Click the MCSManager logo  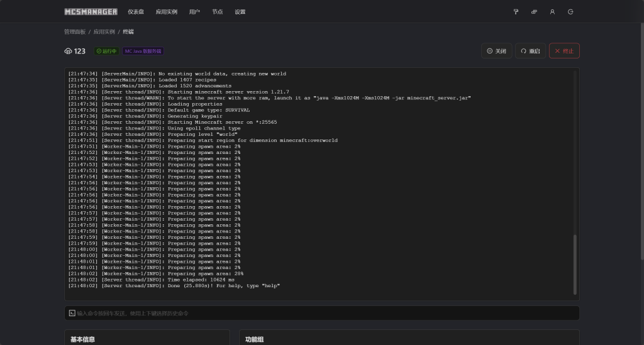pos(91,12)
